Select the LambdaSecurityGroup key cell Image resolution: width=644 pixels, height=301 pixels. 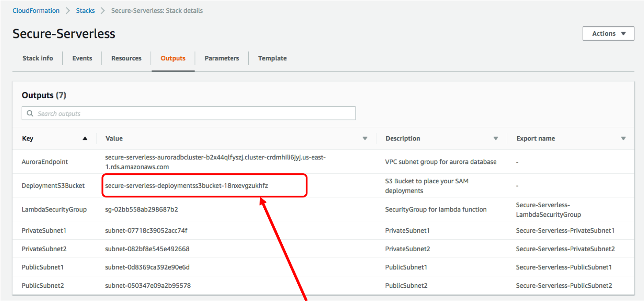[54, 209]
